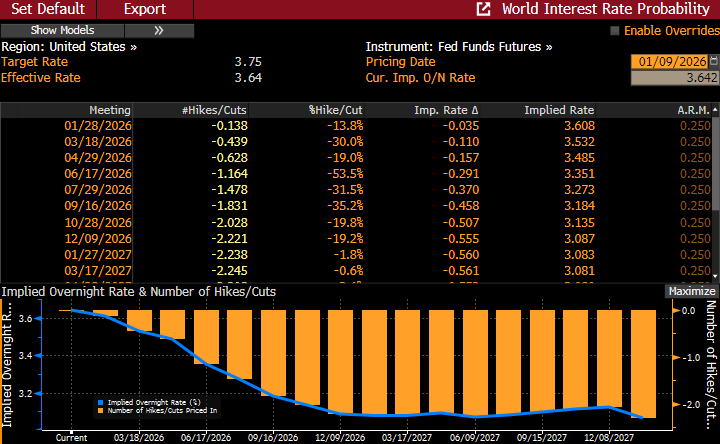Open the Set Default menu
Image resolution: width=720 pixels, height=444 pixels.
click(48, 9)
